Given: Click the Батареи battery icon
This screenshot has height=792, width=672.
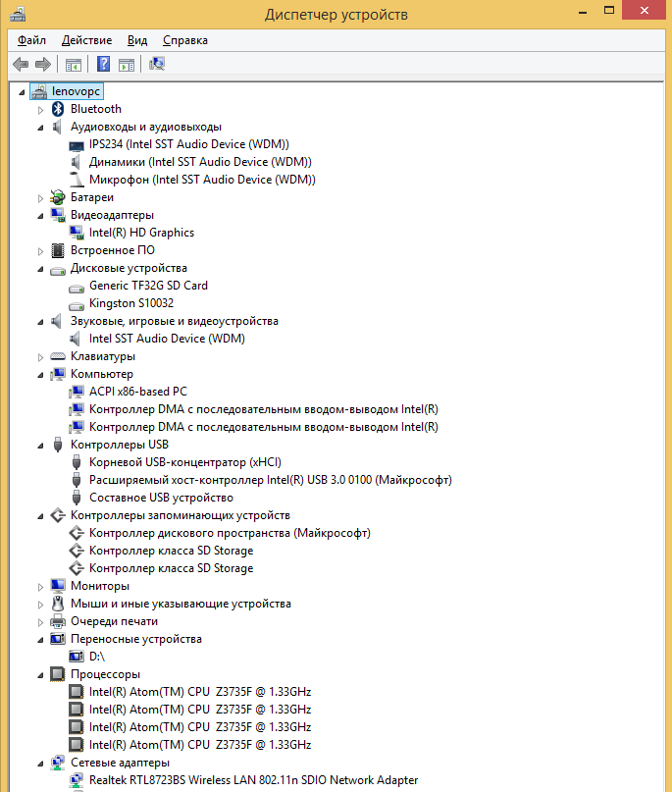Looking at the screenshot, I should (58, 197).
